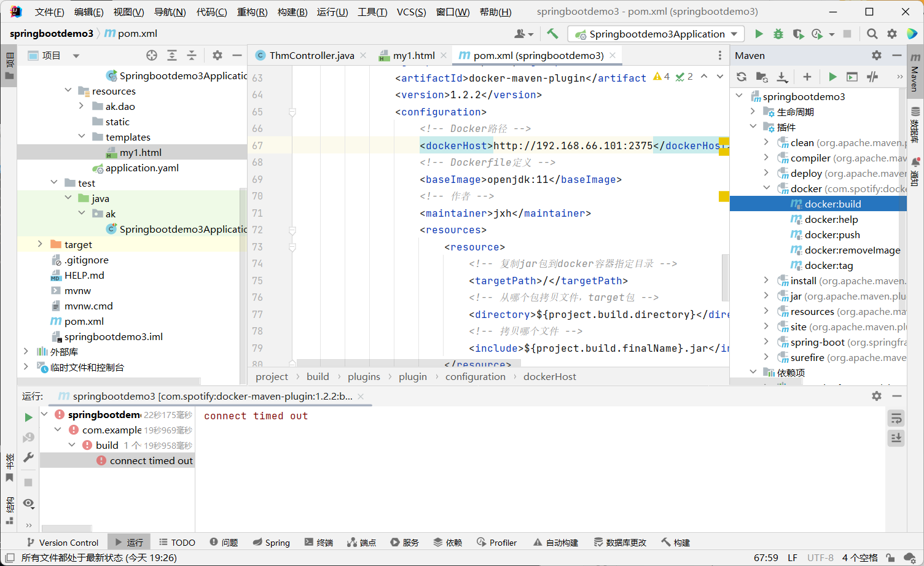The height and width of the screenshot is (566, 924).
Task: Click Collapse All in Project panel
Action: pyautogui.click(x=192, y=55)
